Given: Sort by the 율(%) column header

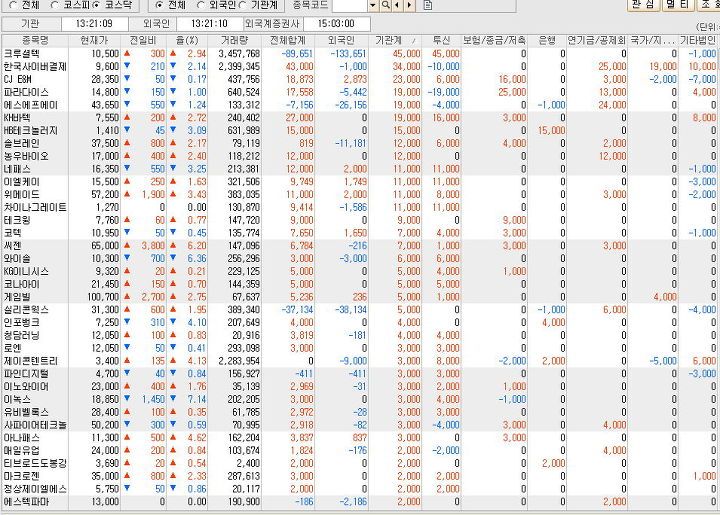Looking at the screenshot, I should pos(187,40).
